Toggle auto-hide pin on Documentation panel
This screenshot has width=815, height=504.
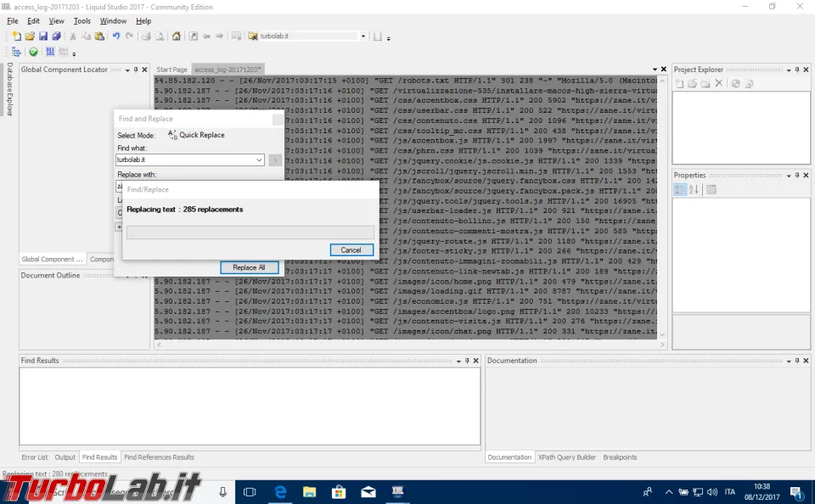[x=797, y=361]
